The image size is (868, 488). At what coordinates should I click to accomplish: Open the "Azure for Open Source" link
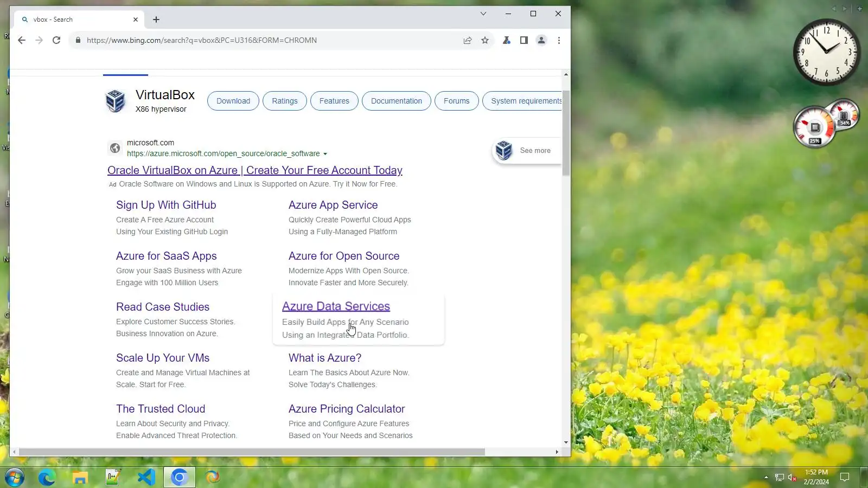(x=344, y=256)
